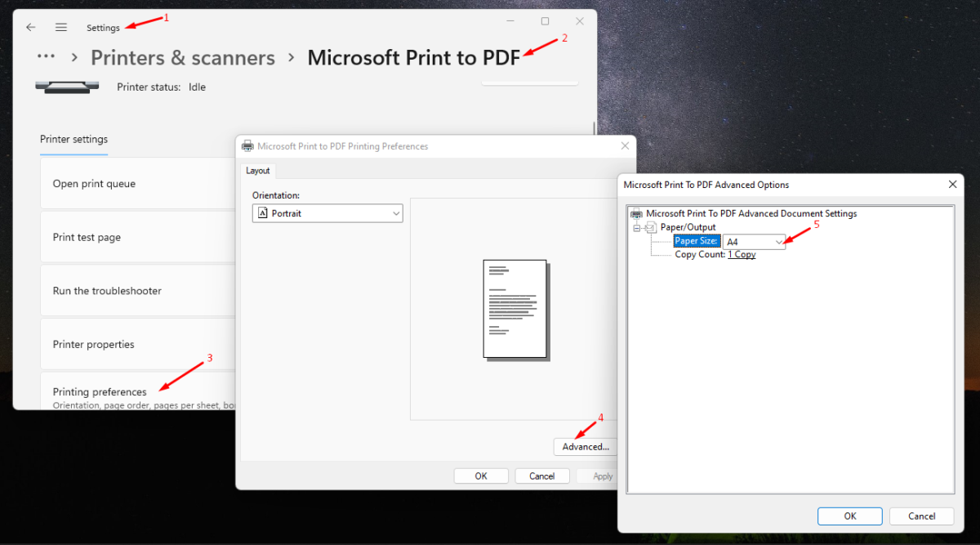Open the Settings hamburger navigation menu

61,27
